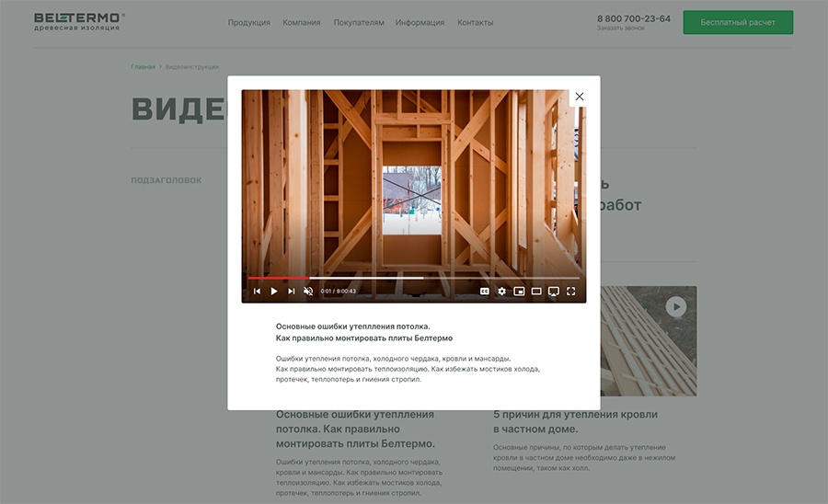Open the Покупателям menu

(x=359, y=23)
